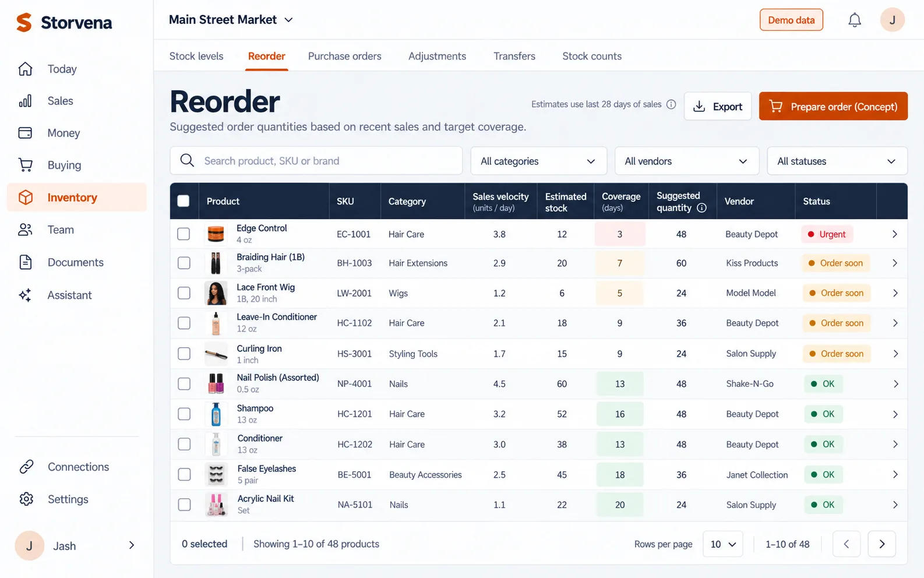Open the J user avatar in header
Screen dimensions: 924x578
pyautogui.click(x=892, y=20)
